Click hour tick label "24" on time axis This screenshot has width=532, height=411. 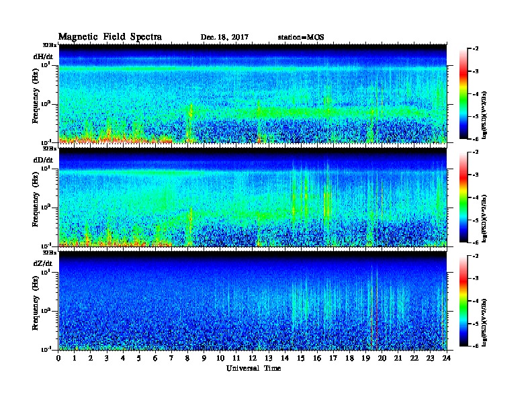pos(447,358)
